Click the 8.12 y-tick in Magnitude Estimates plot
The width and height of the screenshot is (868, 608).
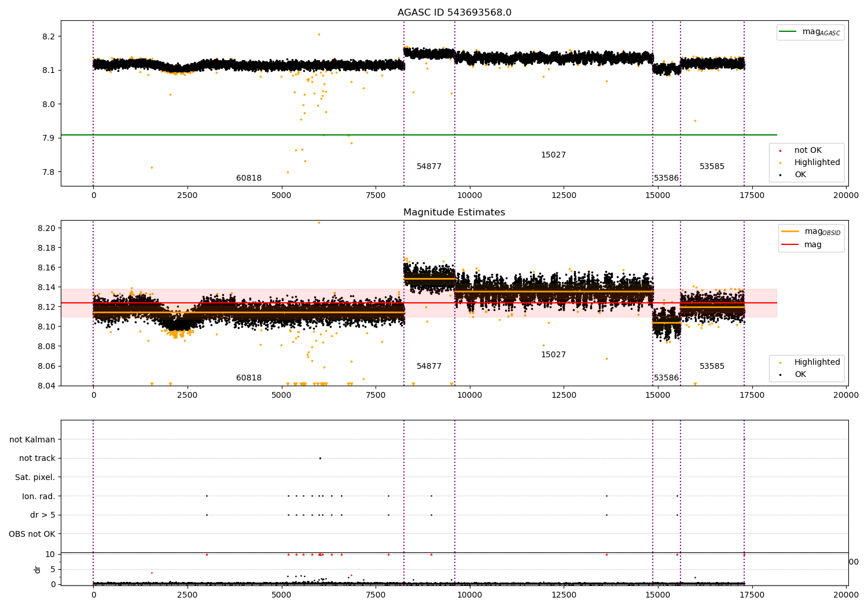(46, 307)
